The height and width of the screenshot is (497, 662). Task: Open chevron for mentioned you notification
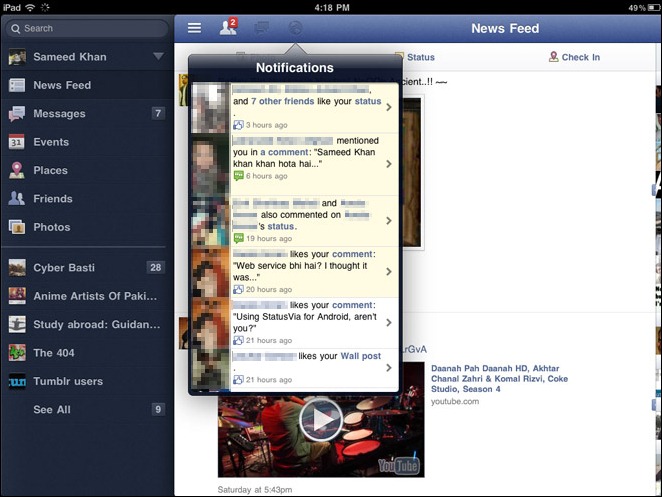click(x=389, y=164)
